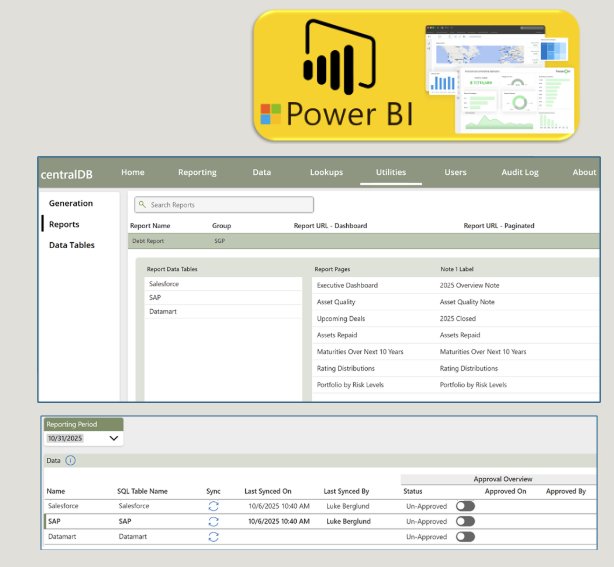
Task: Click the SQL Table Name column header
Action: pos(142,491)
